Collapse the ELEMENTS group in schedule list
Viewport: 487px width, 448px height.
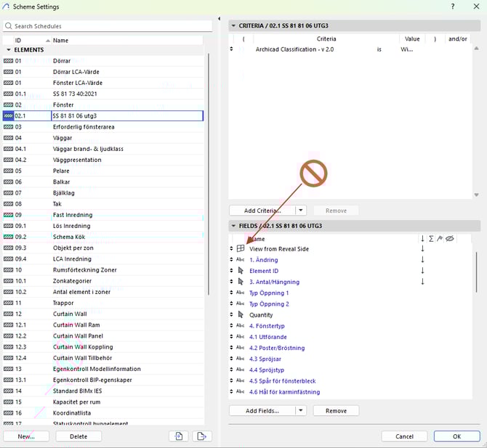pyautogui.click(x=9, y=50)
